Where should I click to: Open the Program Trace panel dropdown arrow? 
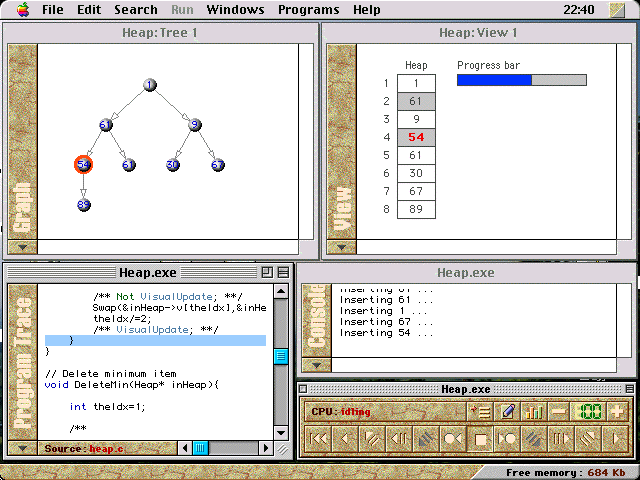point(22,449)
